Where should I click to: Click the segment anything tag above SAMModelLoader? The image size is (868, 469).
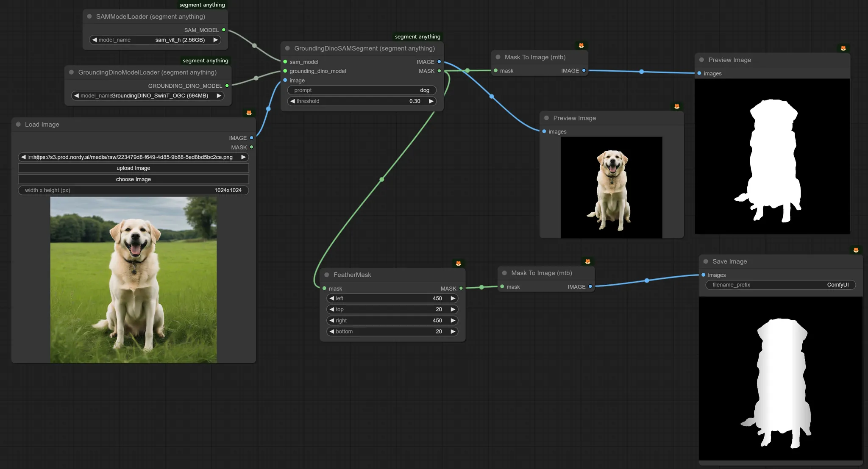coord(202,5)
